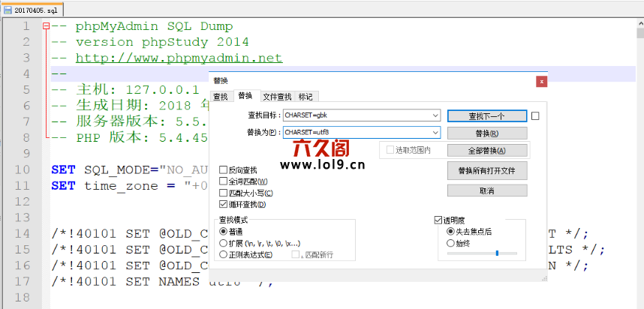Click the 全部替换 button

pos(486,150)
